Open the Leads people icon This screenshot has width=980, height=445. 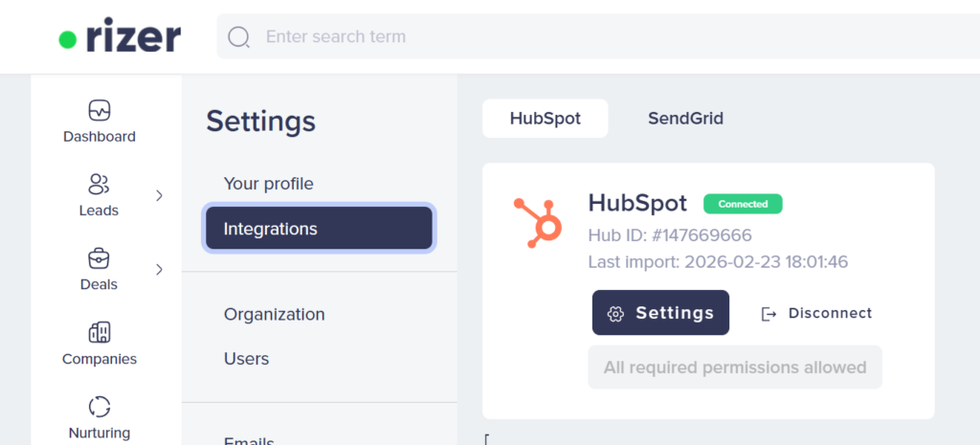click(x=100, y=183)
